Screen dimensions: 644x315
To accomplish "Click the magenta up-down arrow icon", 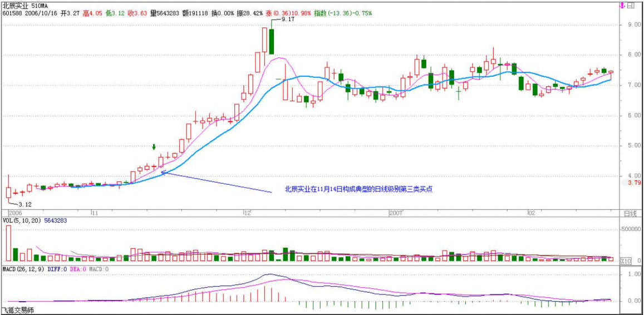I will pyautogui.click(x=622, y=6).
